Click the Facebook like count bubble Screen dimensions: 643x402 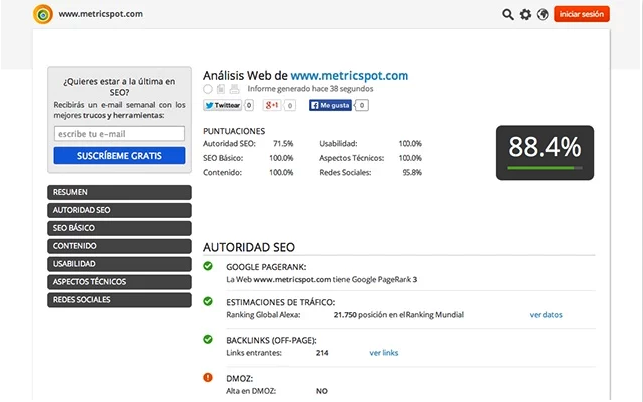coord(362,105)
